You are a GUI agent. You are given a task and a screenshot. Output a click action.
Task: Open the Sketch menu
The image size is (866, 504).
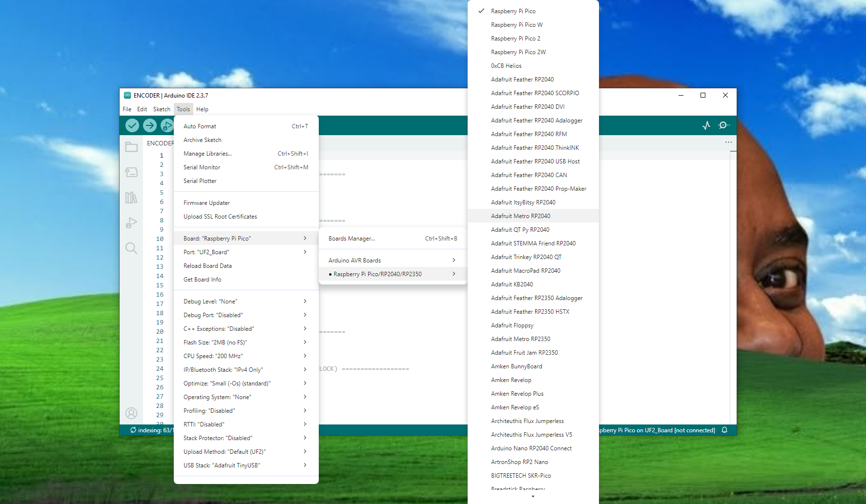coord(162,109)
